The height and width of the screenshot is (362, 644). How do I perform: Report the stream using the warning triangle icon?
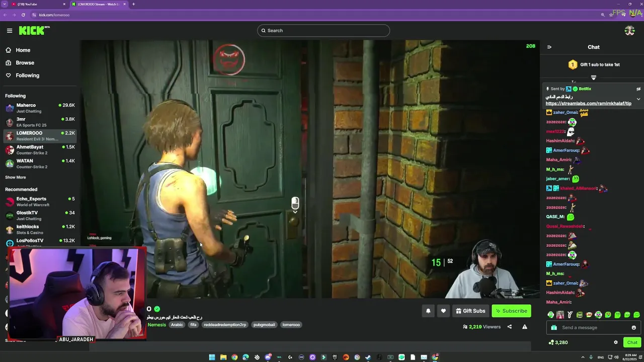click(524, 327)
